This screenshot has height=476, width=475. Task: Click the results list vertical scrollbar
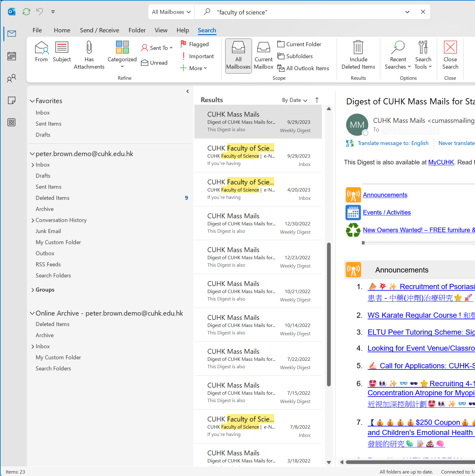pos(329,314)
